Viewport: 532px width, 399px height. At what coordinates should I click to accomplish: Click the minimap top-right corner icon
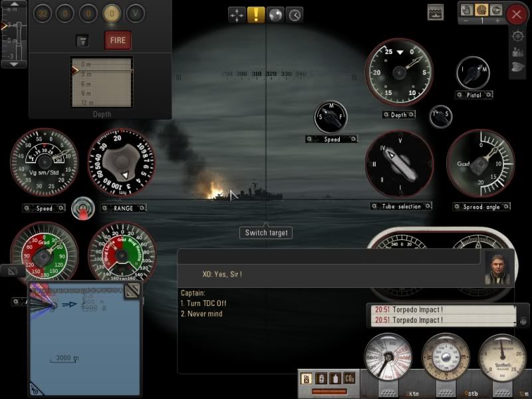132,291
